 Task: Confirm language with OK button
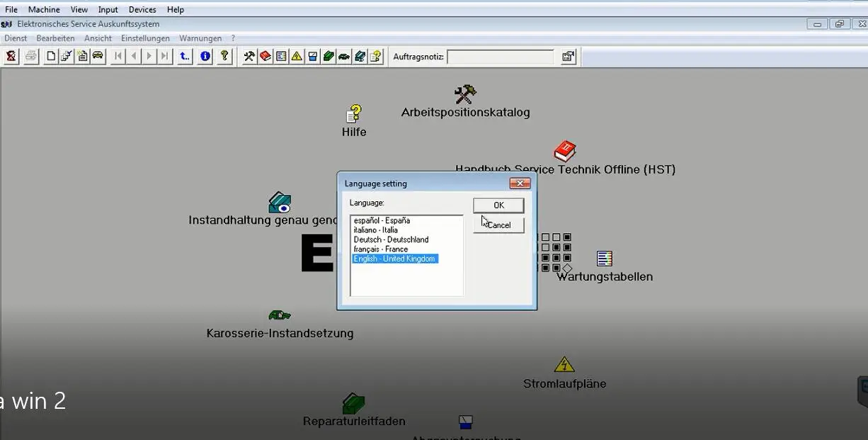(x=498, y=205)
